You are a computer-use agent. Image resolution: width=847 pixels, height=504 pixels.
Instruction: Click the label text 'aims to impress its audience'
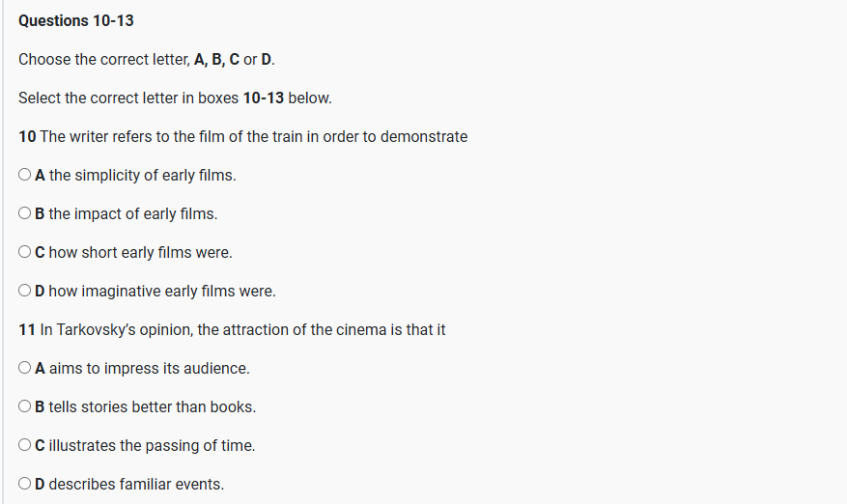click(149, 368)
